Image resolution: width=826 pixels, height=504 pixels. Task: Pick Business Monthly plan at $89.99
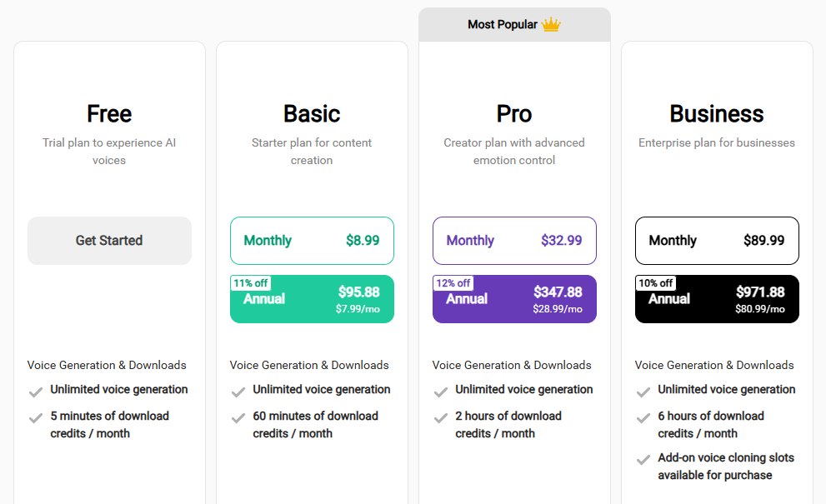(x=717, y=241)
